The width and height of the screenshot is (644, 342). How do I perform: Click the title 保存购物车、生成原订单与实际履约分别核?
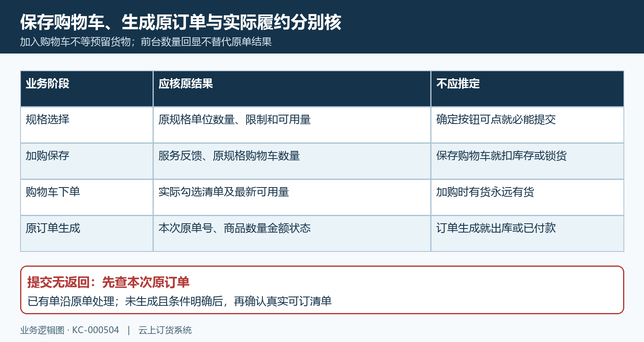click(181, 22)
